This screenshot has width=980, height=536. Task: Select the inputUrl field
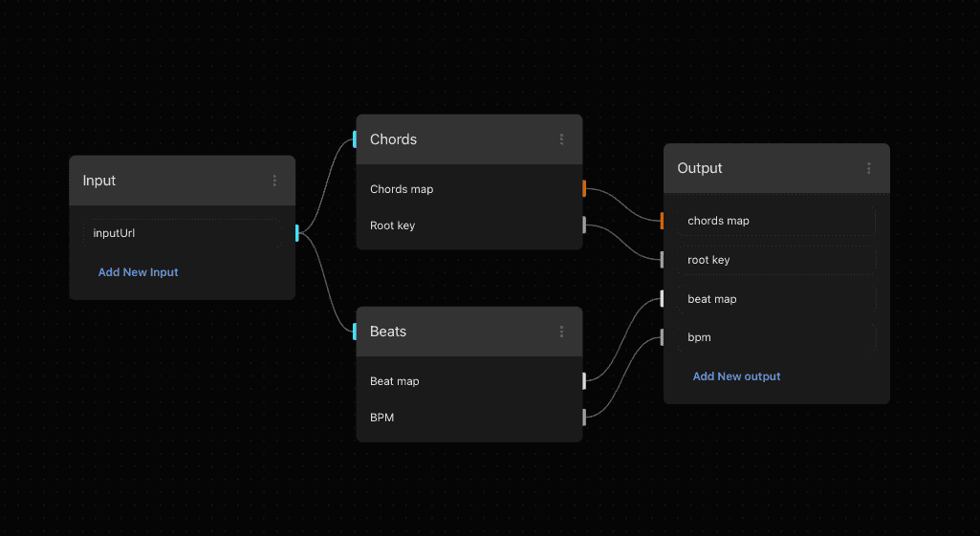[182, 232]
